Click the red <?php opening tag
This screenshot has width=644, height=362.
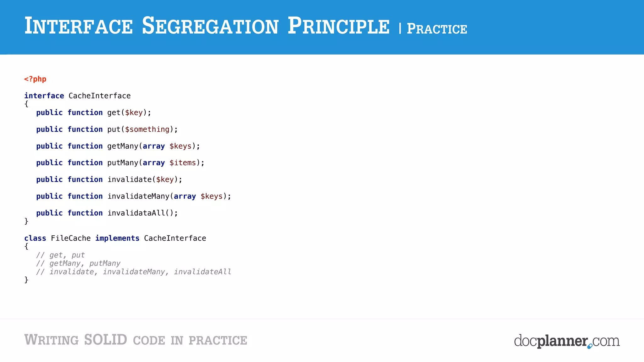[35, 79]
